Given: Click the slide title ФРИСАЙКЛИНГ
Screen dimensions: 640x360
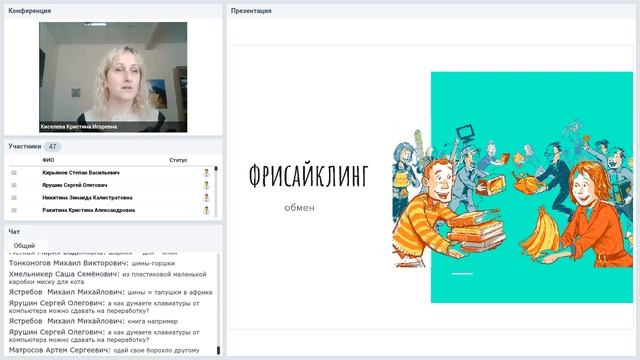Looking at the screenshot, I should [x=309, y=176].
